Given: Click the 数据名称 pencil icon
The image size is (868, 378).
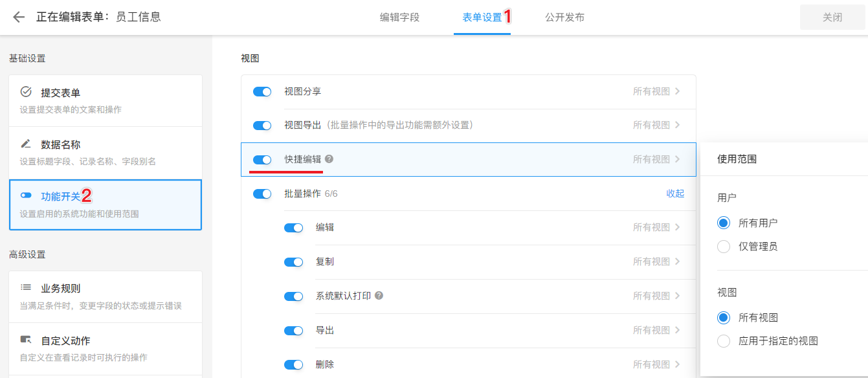Looking at the screenshot, I should (26, 144).
